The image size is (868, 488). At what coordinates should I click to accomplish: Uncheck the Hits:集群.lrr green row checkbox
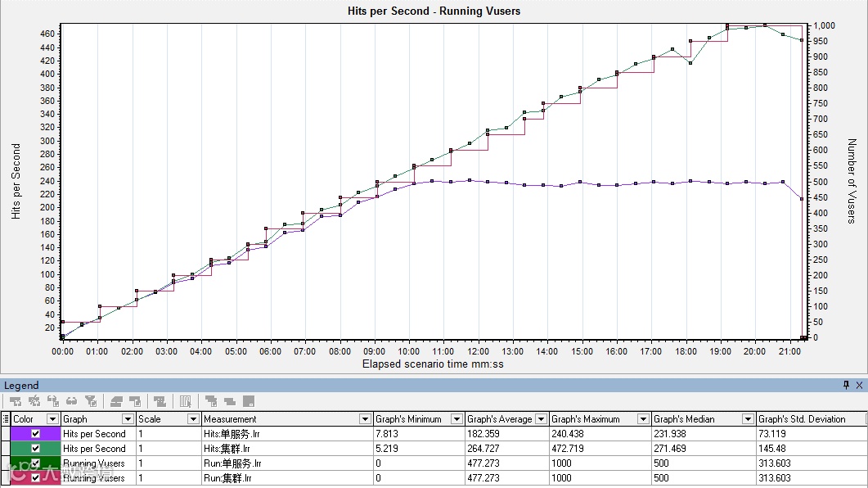coord(35,448)
